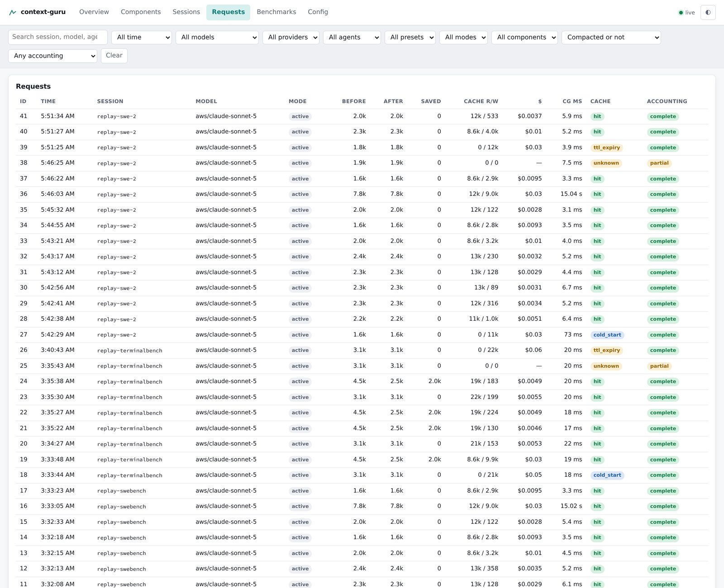Select the request timestamped 5:51:34 AM
This screenshot has height=588, width=724.
pyautogui.click(x=362, y=117)
